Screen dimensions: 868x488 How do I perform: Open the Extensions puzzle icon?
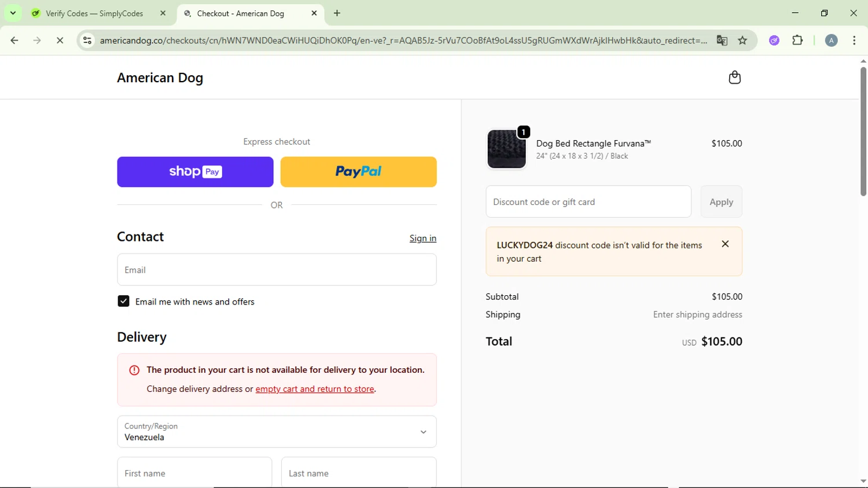coord(797,41)
